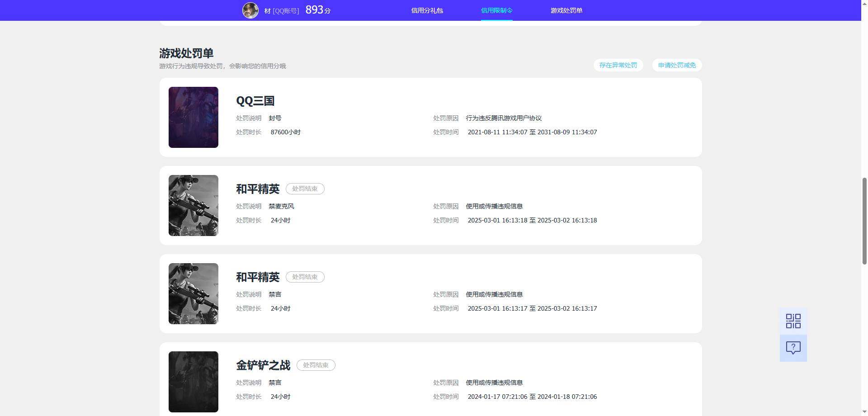
Task: Click 和平精英 title of 禁麦克风 record
Action: pyautogui.click(x=258, y=189)
